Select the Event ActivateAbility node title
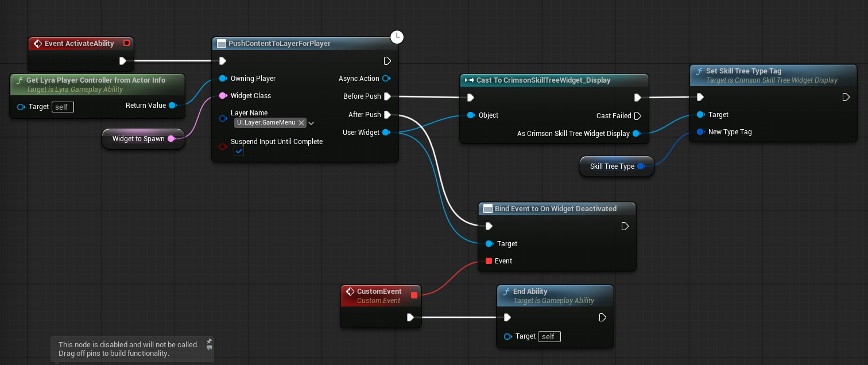 tap(79, 43)
